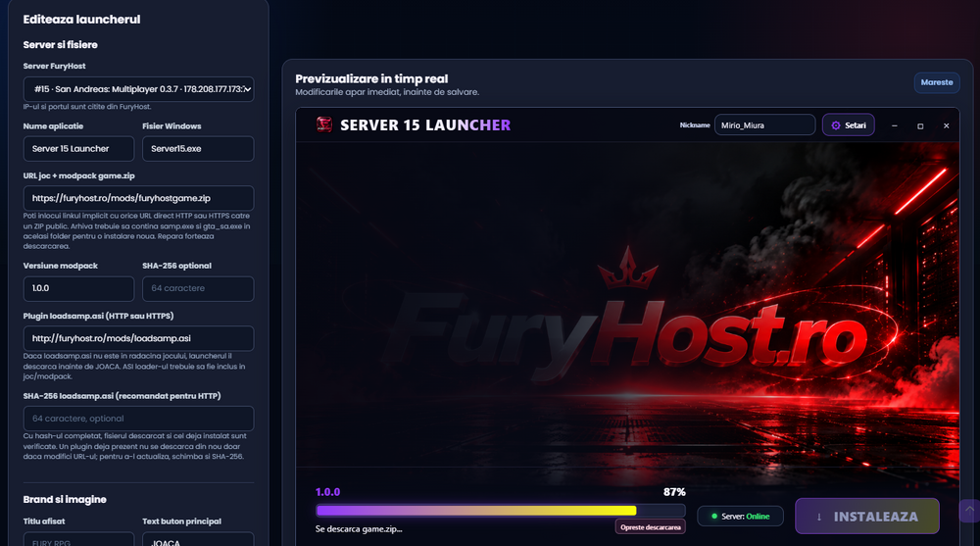
Task: Click the Server: Online status badge
Action: (740, 516)
